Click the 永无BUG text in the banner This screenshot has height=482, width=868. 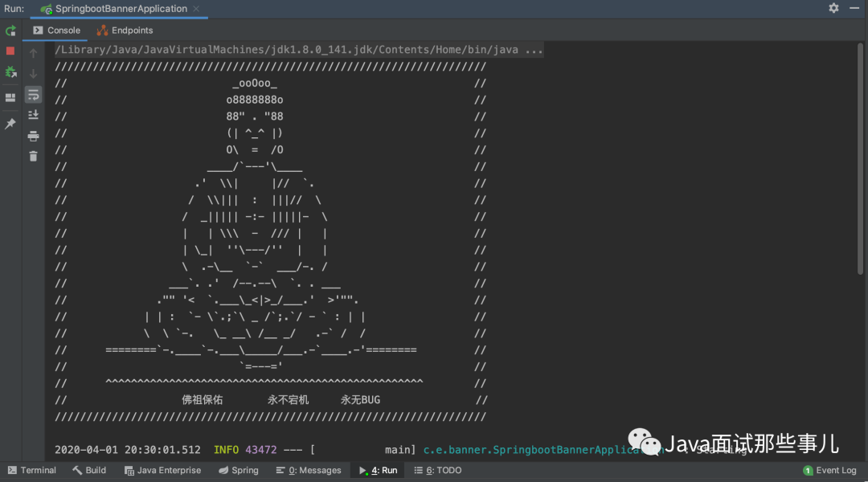(360, 400)
